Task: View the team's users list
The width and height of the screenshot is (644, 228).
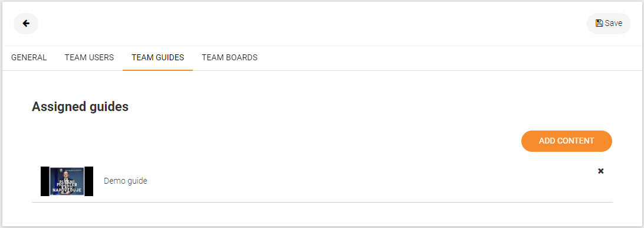Action: 89,58
